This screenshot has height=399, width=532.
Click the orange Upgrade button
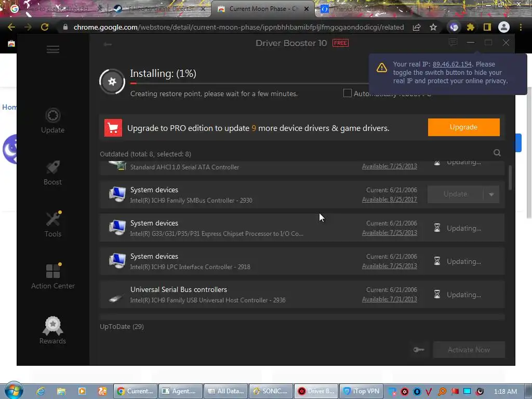tap(463, 127)
